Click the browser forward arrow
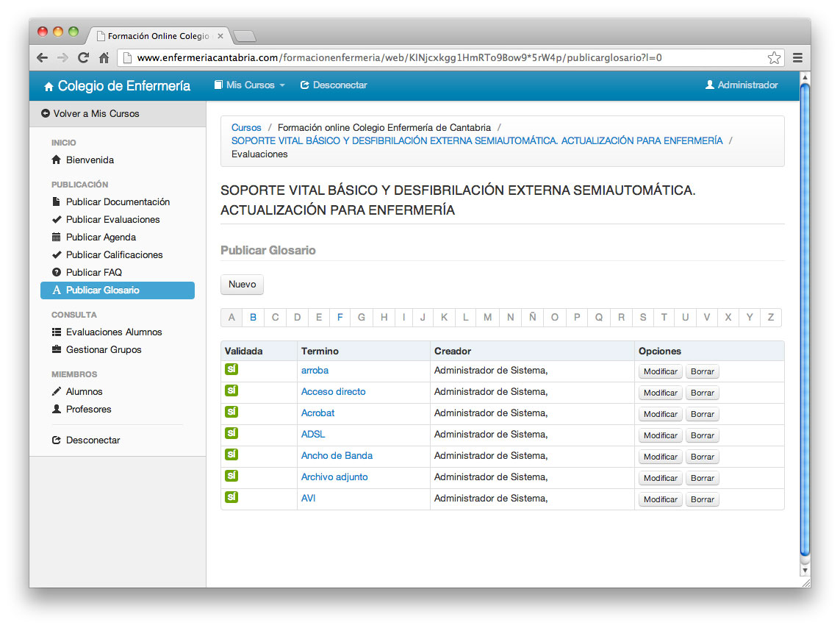840x628 pixels. (62, 58)
